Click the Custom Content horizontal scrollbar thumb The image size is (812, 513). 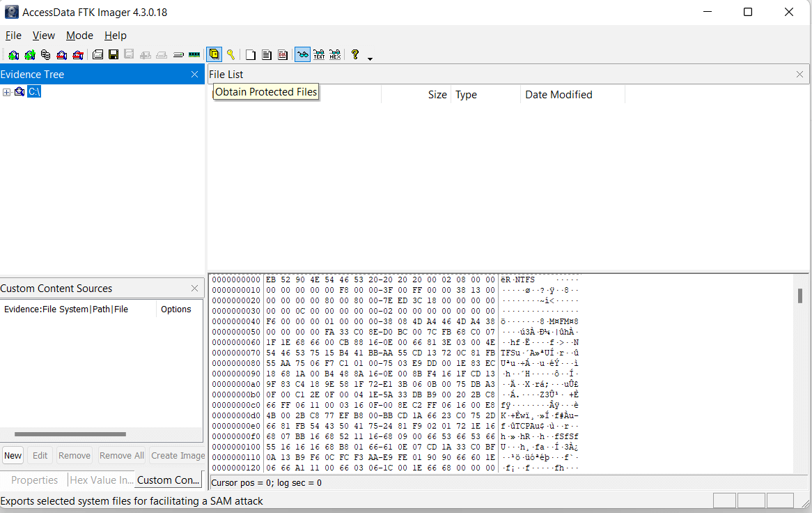tap(70, 434)
